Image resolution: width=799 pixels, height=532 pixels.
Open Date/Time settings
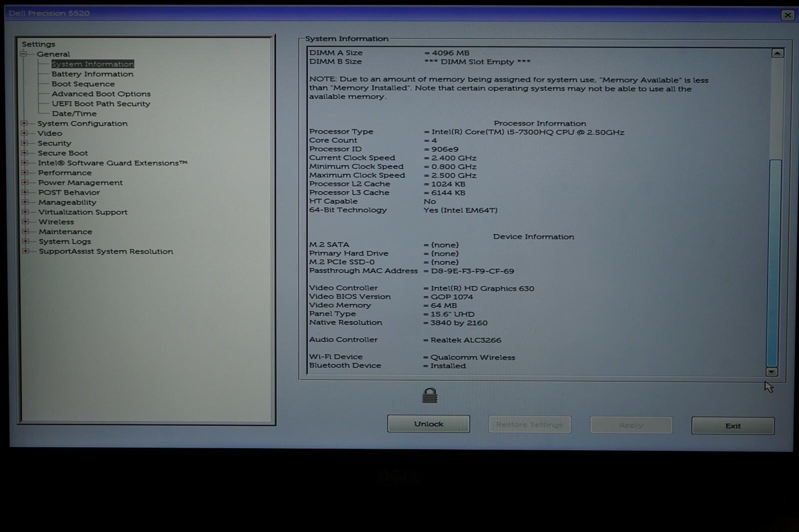(74, 114)
